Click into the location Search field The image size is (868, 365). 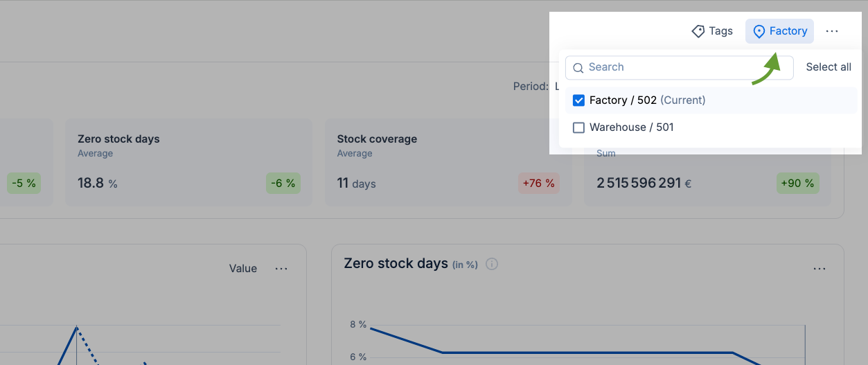679,67
